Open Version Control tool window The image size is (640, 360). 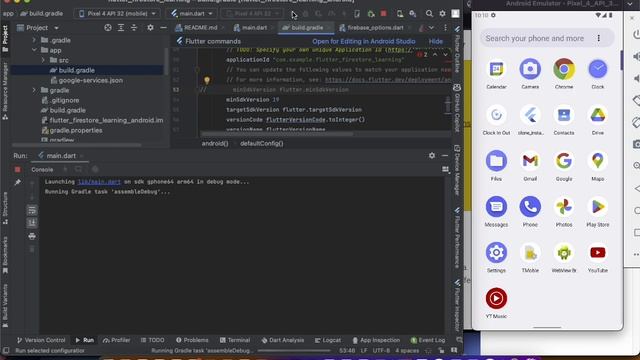[x=41, y=340]
